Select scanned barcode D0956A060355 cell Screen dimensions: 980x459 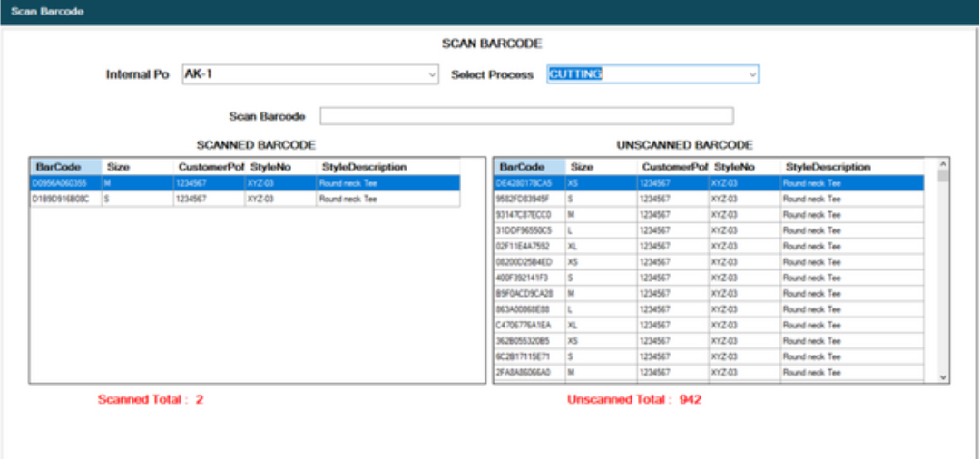pos(66,183)
